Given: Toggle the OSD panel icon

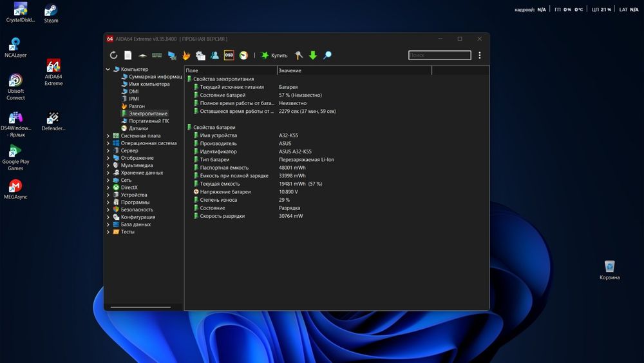Looking at the screenshot, I should pos(229,55).
